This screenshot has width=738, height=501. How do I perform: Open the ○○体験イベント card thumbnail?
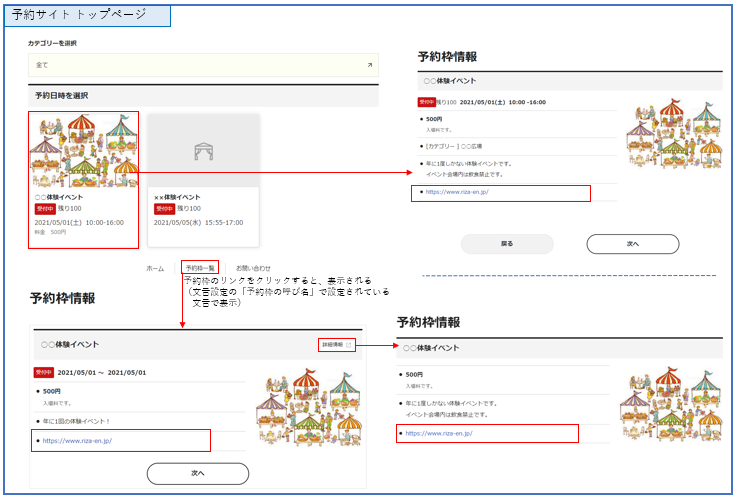coord(84,150)
